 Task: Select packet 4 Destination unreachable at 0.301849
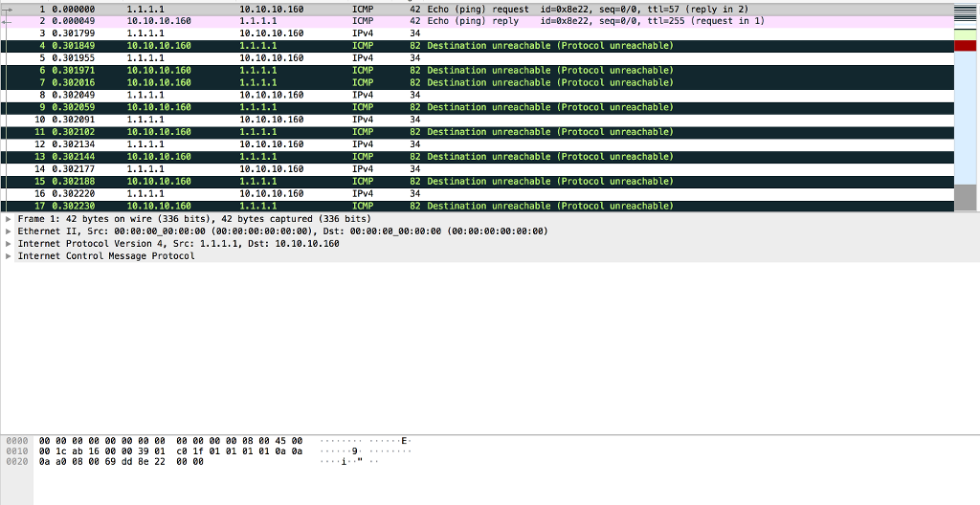[478, 46]
